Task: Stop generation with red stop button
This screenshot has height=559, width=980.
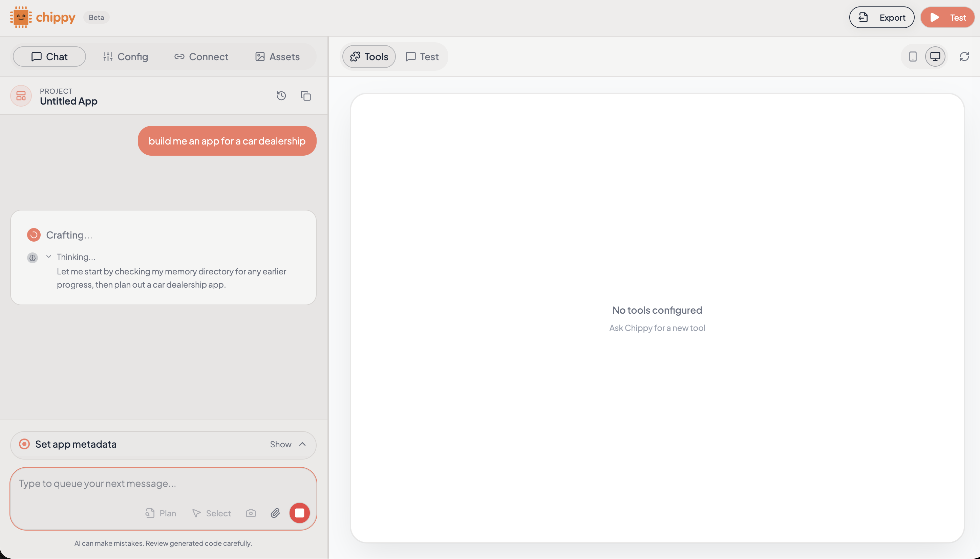Action: pos(300,513)
